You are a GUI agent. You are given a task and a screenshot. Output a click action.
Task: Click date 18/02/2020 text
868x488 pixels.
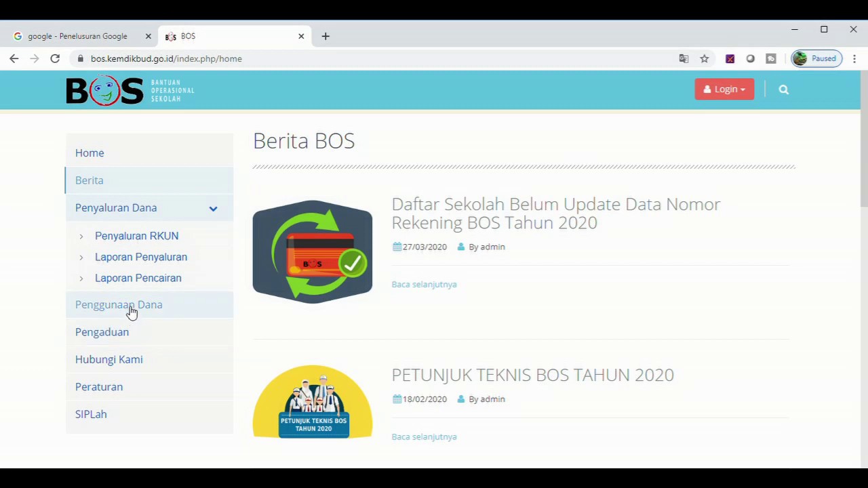[x=425, y=399]
